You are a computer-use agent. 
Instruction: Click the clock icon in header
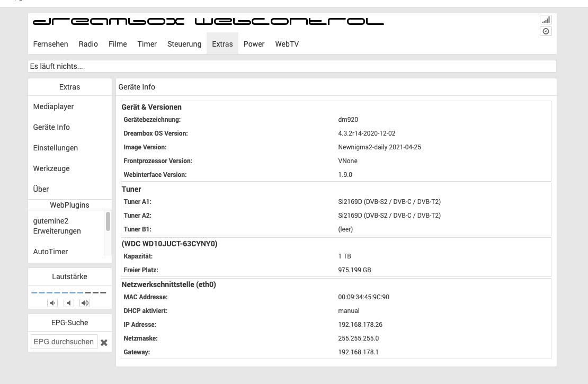point(546,31)
